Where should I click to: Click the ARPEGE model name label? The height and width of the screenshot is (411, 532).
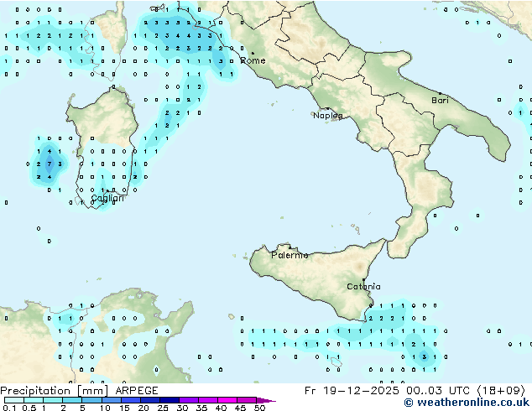[x=137, y=391]
